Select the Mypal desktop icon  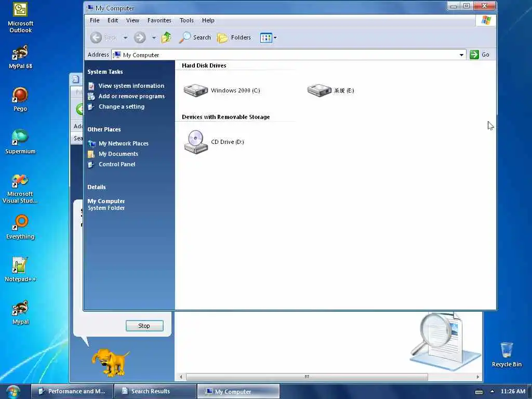coord(20,312)
